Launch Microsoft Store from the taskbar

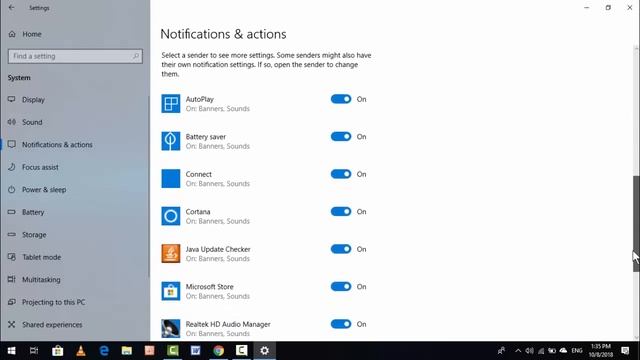coord(58,351)
